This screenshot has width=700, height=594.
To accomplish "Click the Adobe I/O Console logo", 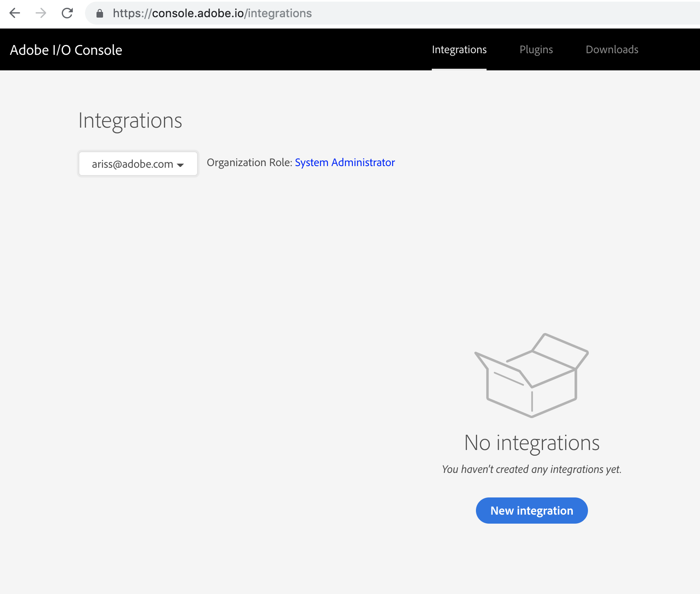I will coord(66,49).
